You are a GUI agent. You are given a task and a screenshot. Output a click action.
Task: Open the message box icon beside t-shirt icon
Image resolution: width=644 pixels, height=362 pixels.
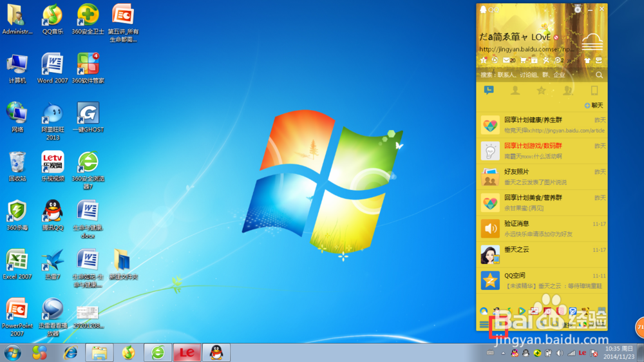[x=599, y=60]
